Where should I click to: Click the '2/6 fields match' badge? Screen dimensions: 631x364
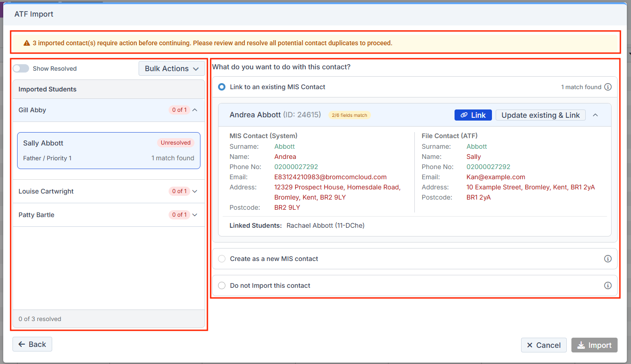350,115
